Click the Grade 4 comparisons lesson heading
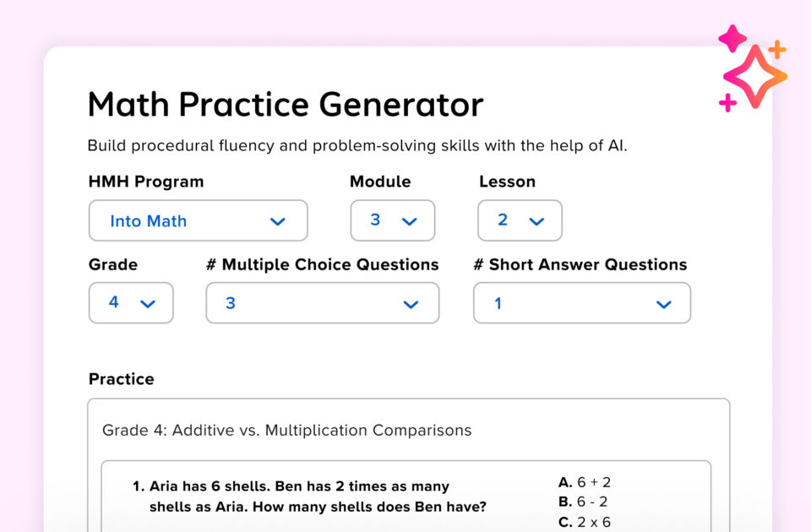The image size is (811, 532). tap(286, 431)
